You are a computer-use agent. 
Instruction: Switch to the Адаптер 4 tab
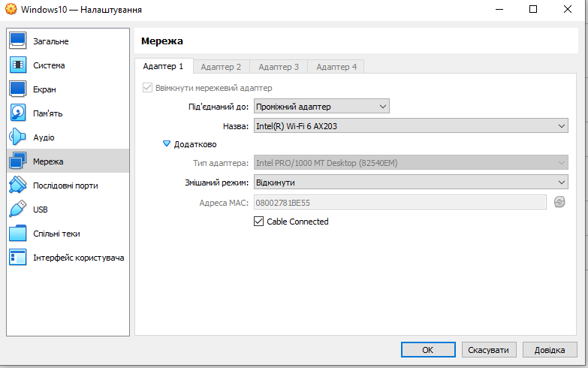tap(336, 67)
